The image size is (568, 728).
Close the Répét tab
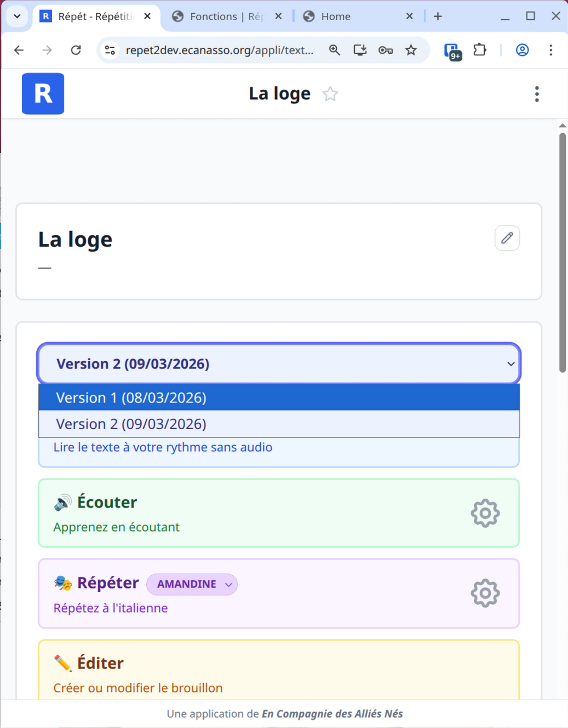(x=147, y=16)
